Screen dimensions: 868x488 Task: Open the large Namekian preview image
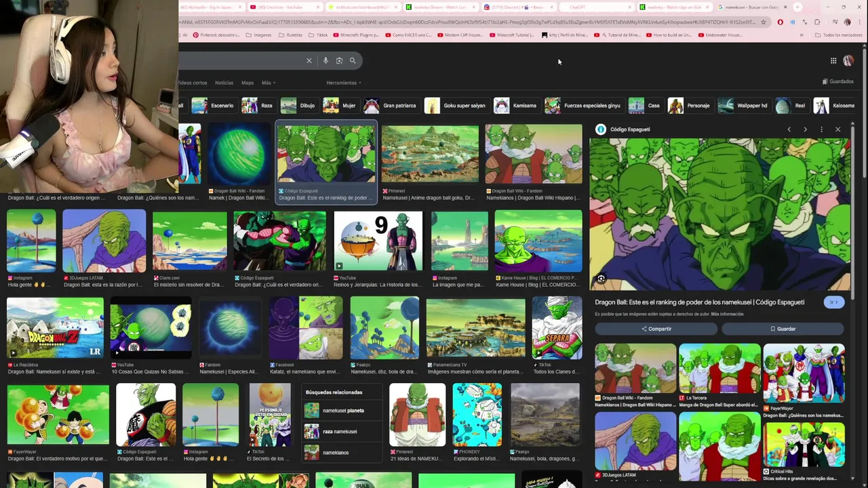pyautogui.click(x=719, y=214)
